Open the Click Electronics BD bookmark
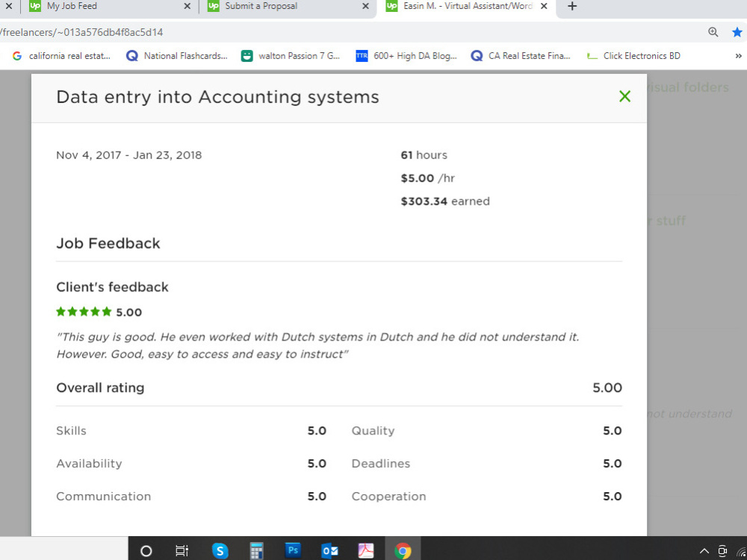747x560 pixels. point(633,56)
